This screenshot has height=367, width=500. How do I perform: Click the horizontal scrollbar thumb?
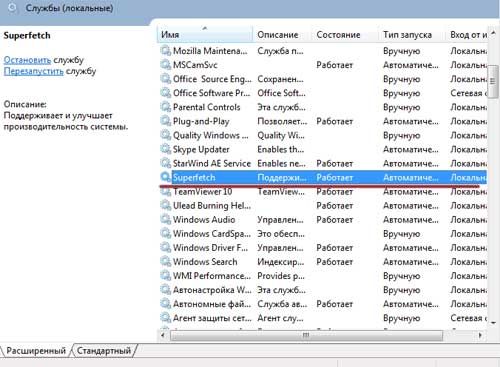(306, 335)
